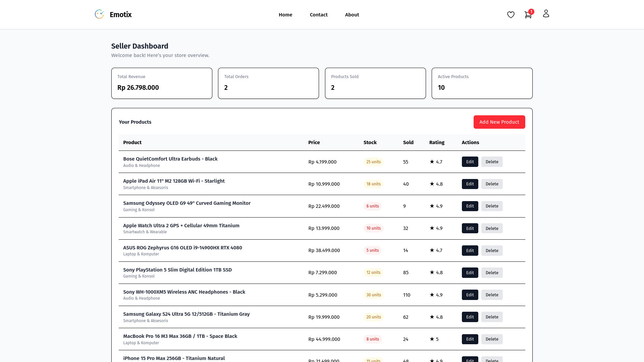Edit the ASUS ROG Zephyrus G16 laptop
This screenshot has height=362, width=644.
[x=470, y=250]
